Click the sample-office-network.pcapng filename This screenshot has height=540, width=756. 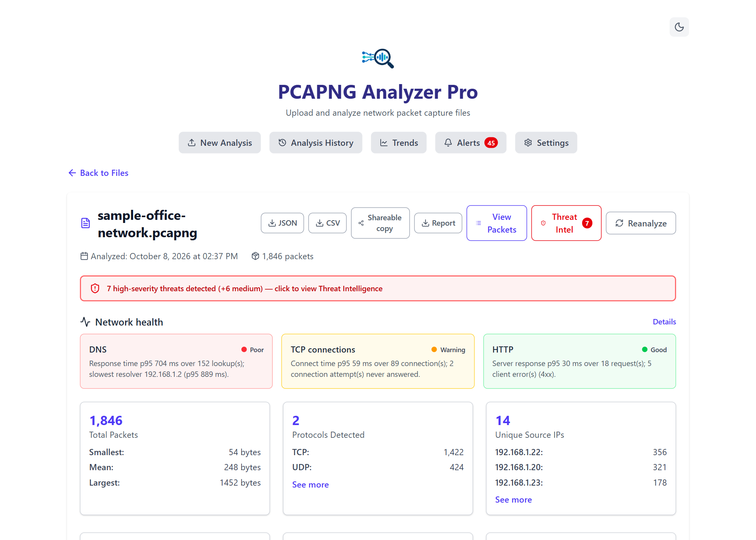click(x=147, y=224)
